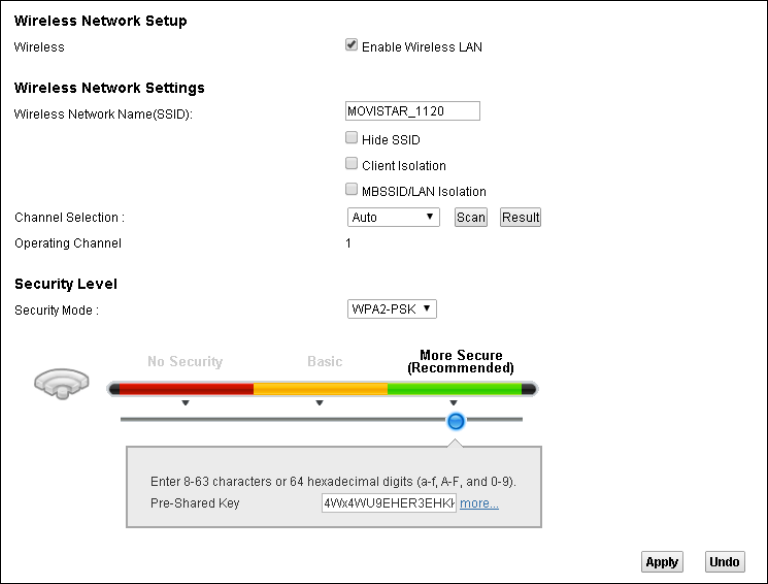Click the orange Basic security bar segment
Viewport: 768px width, 584px height.
point(320,388)
